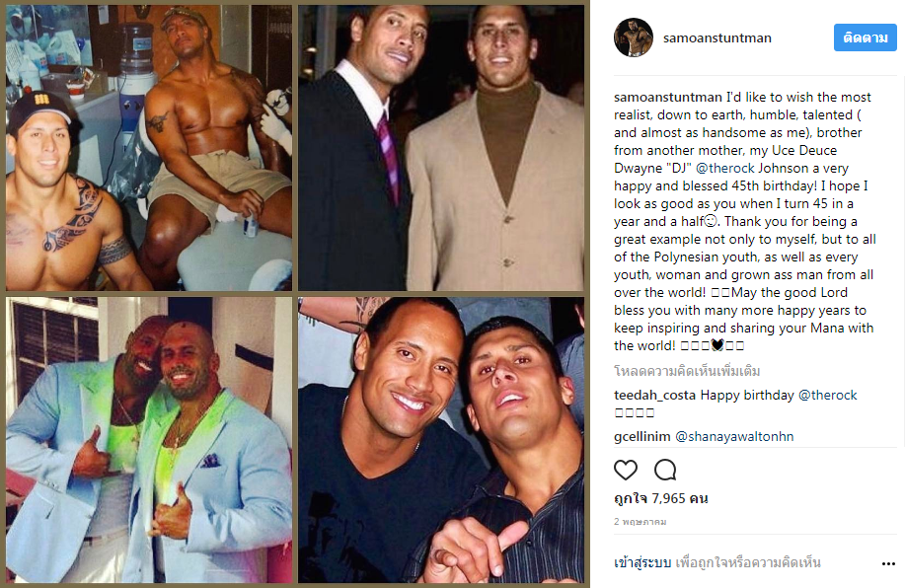Open the samoanstuntman name starting the caption
Screen dimensions: 905x588
pyautogui.click(x=668, y=97)
